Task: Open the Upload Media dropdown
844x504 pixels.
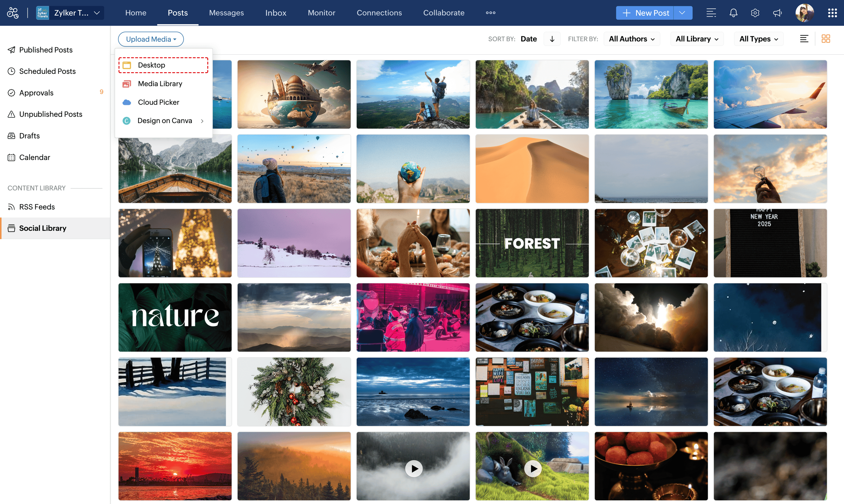Action: [151, 39]
